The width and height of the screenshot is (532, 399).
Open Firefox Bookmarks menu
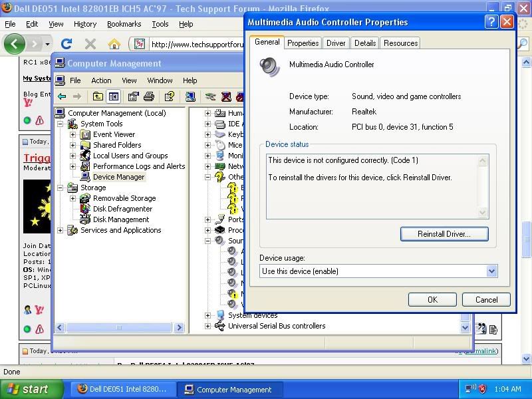[124, 24]
